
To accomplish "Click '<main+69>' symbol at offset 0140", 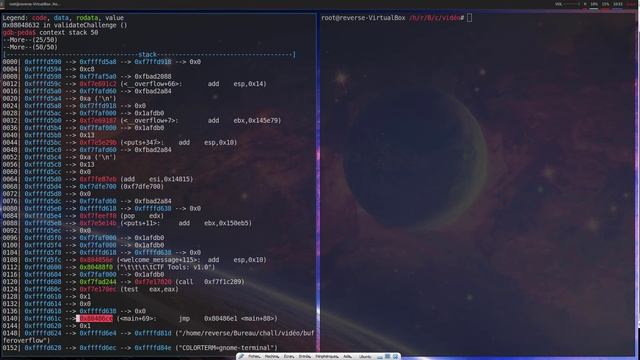I will tap(136, 318).
